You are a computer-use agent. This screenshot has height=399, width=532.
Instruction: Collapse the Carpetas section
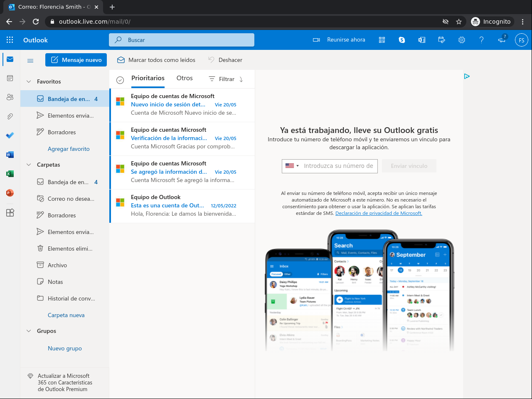point(29,165)
